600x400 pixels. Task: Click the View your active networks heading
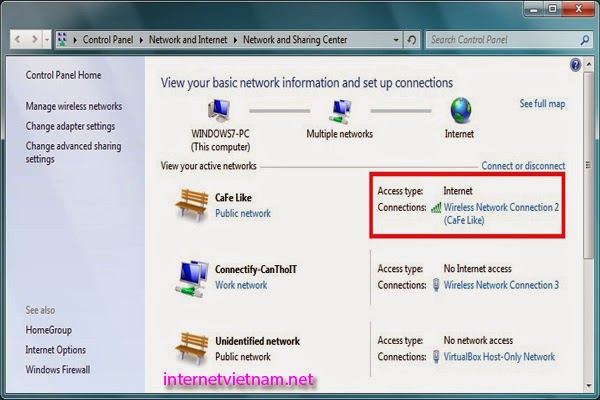(209, 166)
